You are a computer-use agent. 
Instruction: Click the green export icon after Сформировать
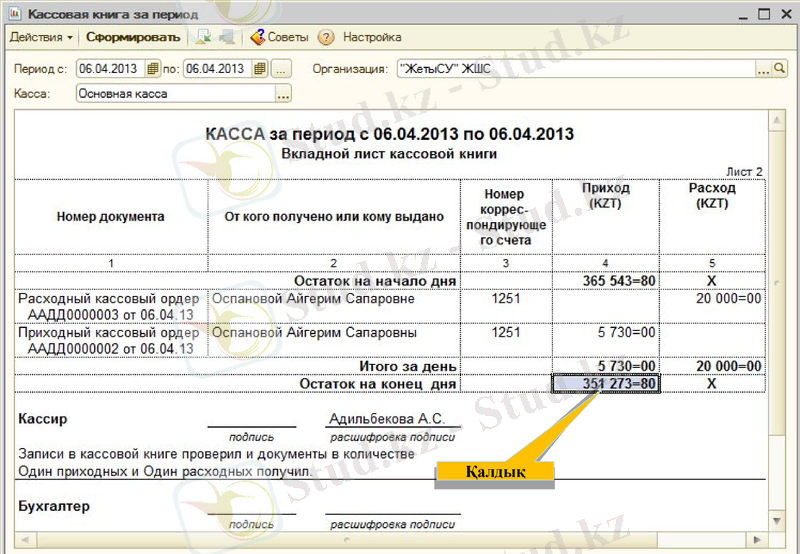point(204,37)
